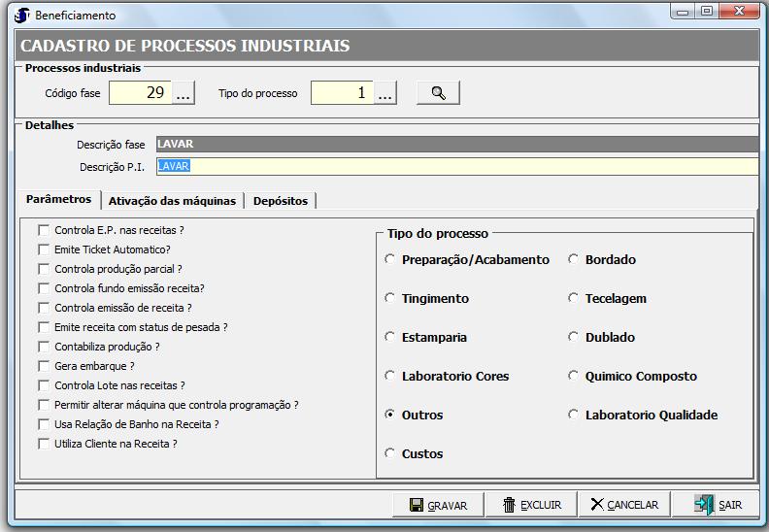This screenshot has height=532, width=769.
Task: Open the Tipo do processo lookup ellipsis button
Action: click(385, 93)
